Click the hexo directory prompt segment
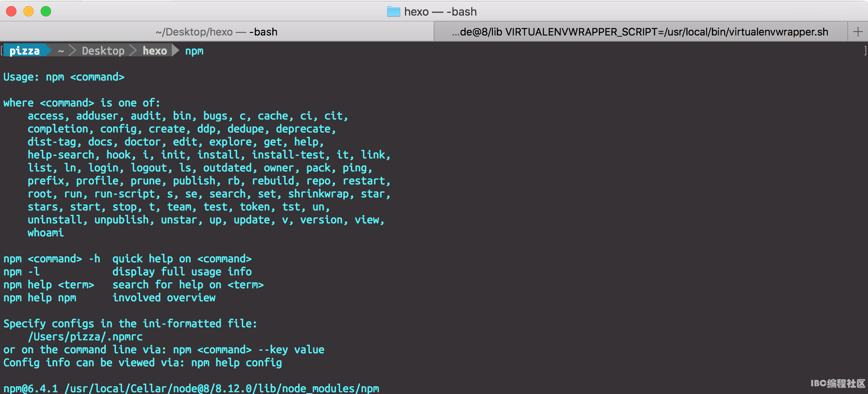This screenshot has height=394, width=868. pyautogui.click(x=154, y=51)
